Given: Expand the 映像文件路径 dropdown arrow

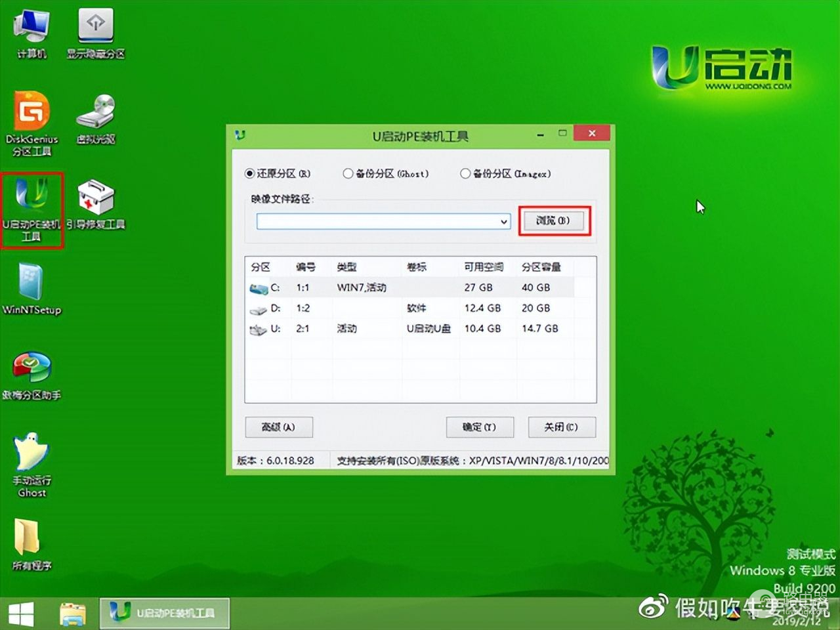Looking at the screenshot, I should pos(504,221).
